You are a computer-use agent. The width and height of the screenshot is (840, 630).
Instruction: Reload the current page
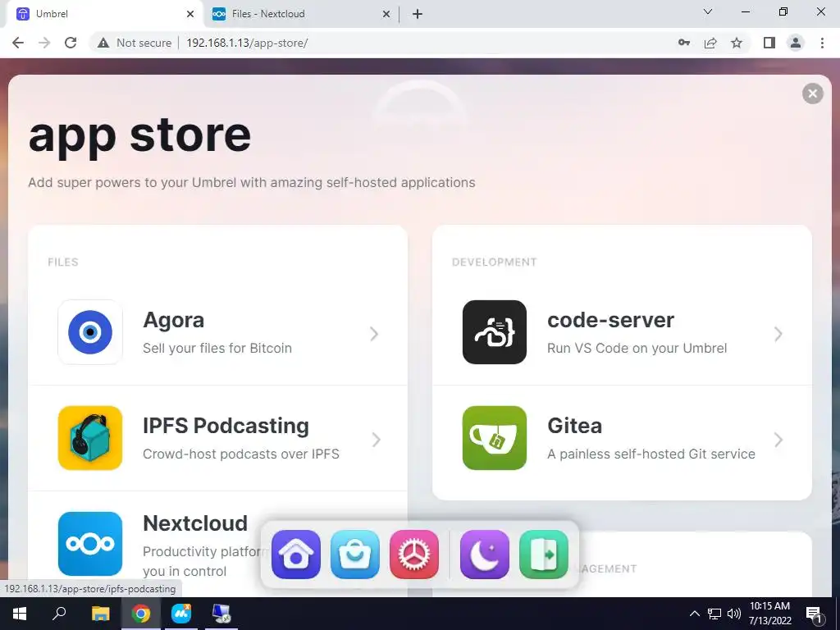pyautogui.click(x=71, y=43)
